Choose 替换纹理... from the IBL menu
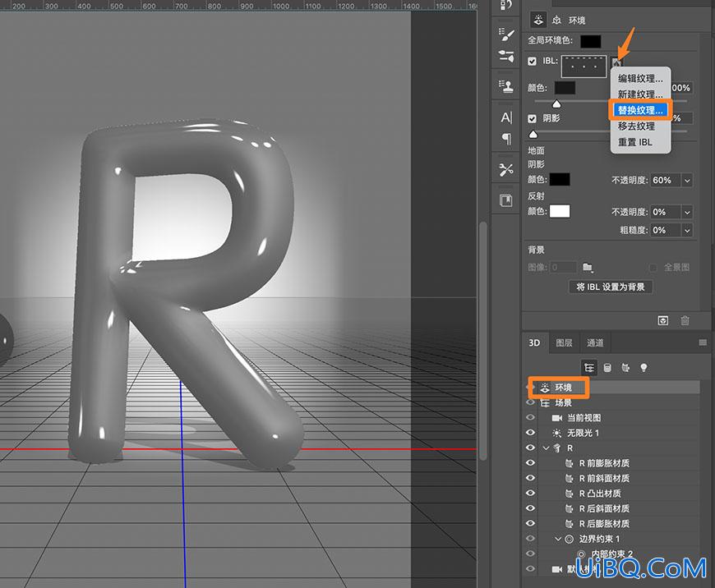Image resolution: width=715 pixels, height=588 pixels. click(x=640, y=110)
